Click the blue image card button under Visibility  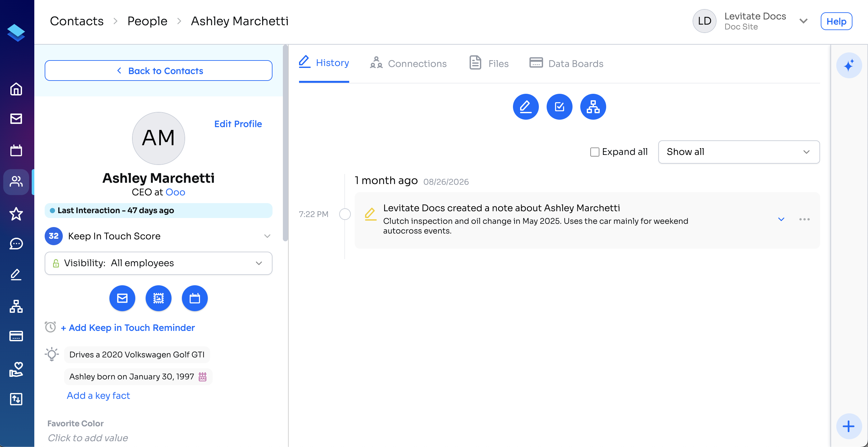(158, 298)
